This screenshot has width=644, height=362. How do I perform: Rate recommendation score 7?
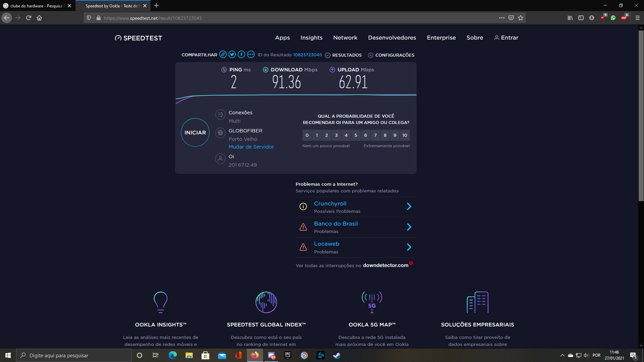(x=375, y=135)
